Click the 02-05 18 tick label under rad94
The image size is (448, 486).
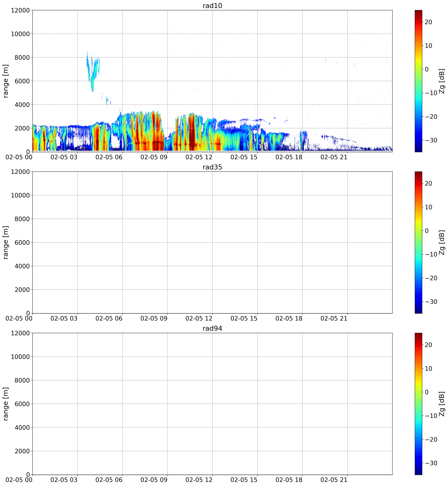click(x=289, y=480)
